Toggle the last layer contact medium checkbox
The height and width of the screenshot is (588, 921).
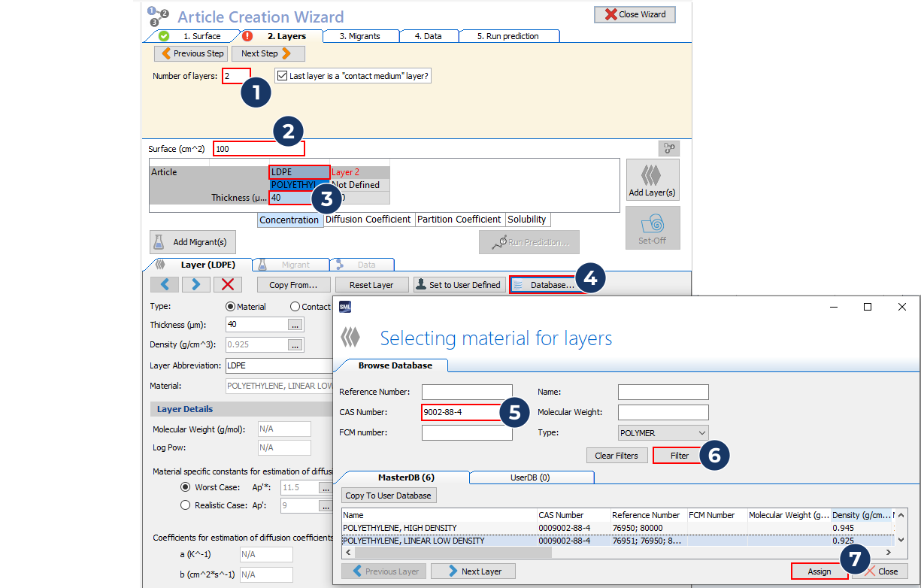point(282,76)
